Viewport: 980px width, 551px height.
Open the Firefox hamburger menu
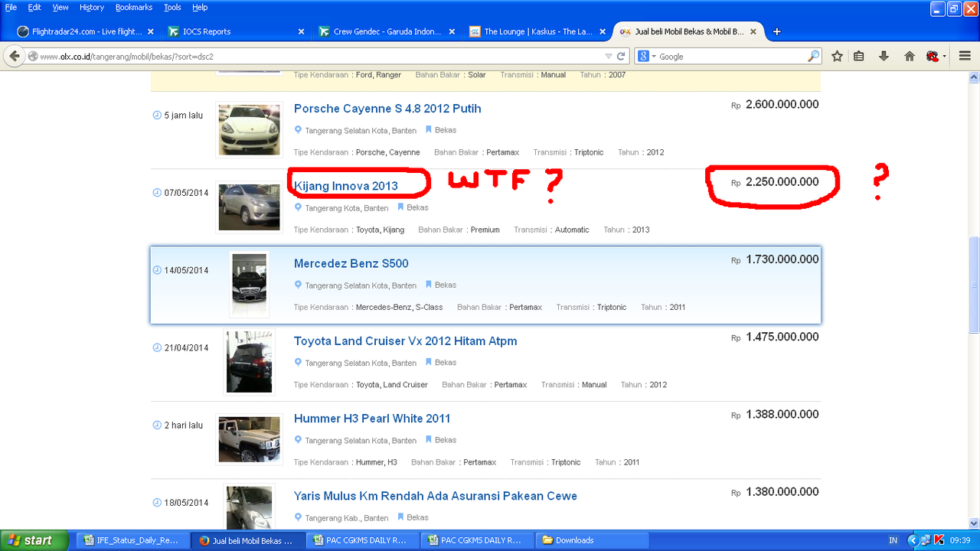click(965, 56)
